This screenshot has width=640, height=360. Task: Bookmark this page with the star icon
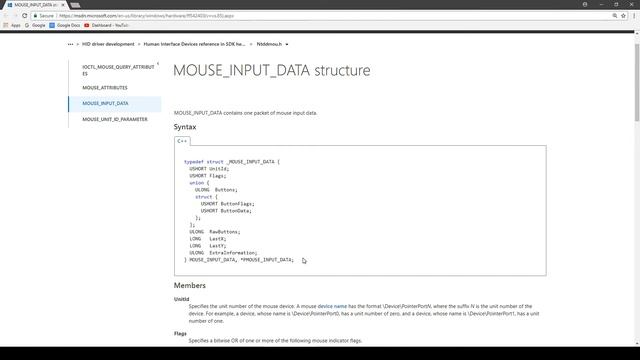click(x=623, y=16)
